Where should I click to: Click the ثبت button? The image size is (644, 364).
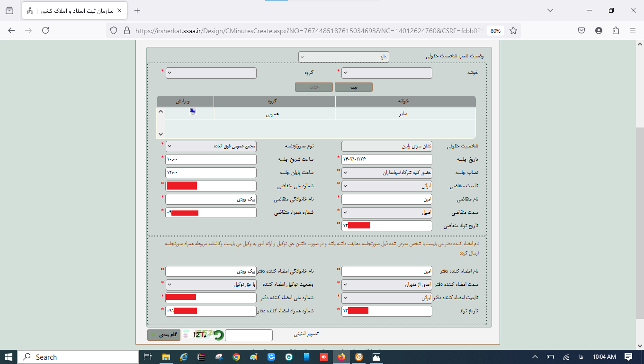354,87
